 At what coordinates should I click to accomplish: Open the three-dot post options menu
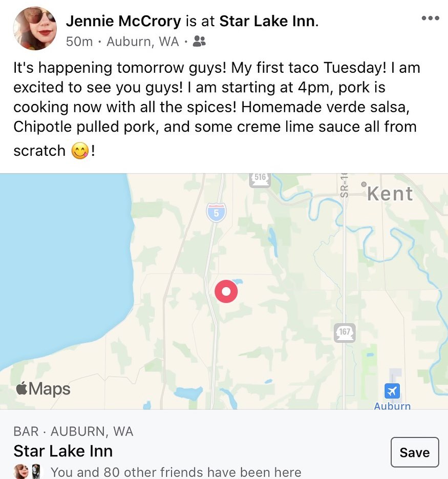point(430,19)
